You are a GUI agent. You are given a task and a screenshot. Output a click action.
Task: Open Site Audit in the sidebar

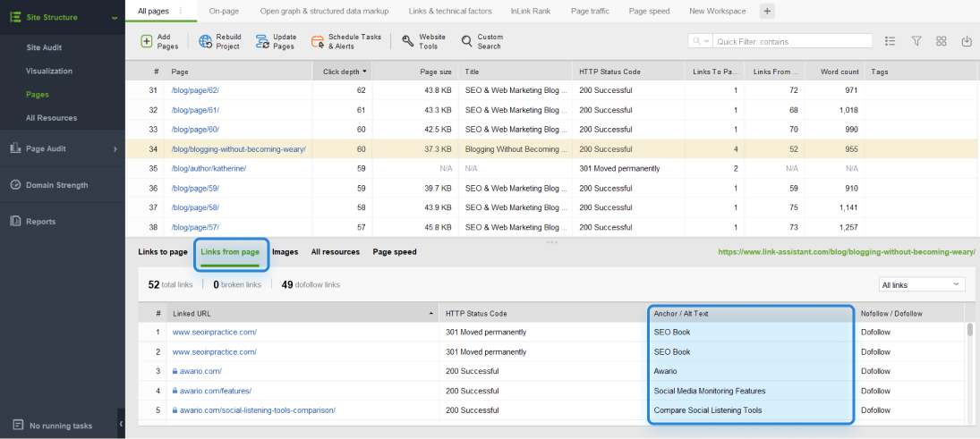point(44,47)
